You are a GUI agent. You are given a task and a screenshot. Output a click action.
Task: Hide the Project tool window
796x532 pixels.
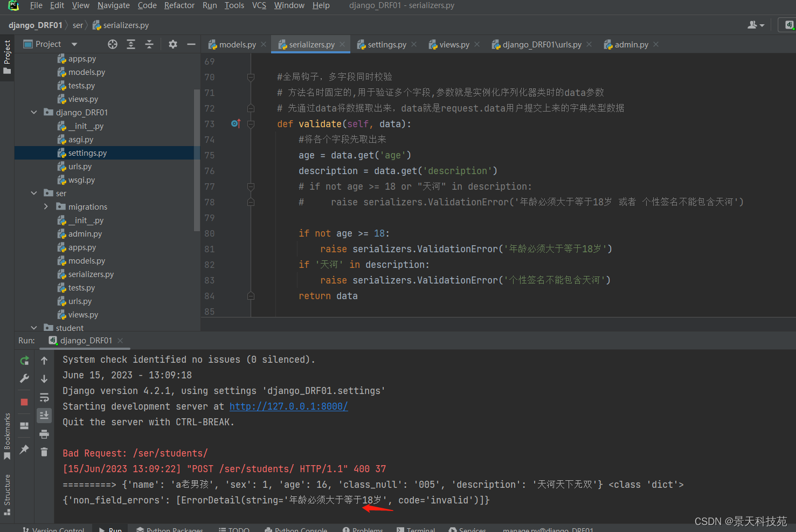[x=191, y=44]
